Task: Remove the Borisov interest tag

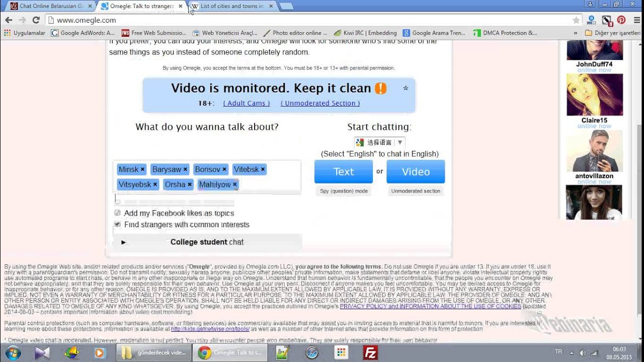Action: (x=224, y=169)
